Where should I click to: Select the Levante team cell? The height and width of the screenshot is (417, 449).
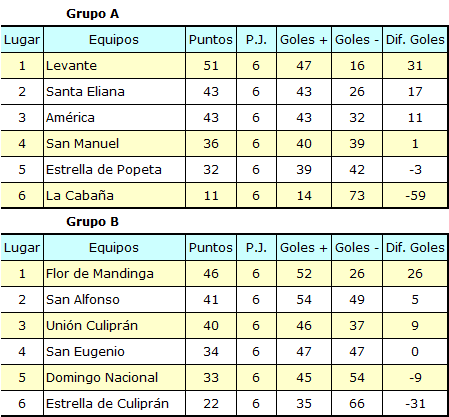(x=114, y=66)
